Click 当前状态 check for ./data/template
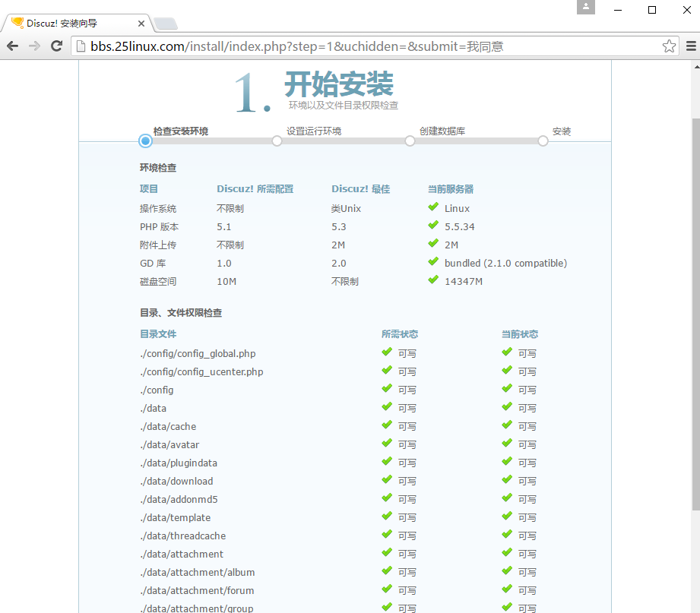 click(x=507, y=517)
